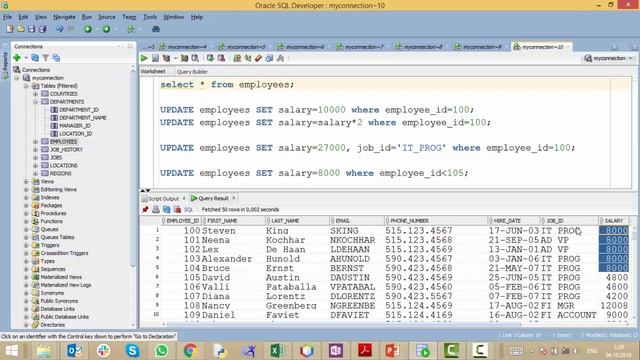Close the Query Result tab
640x360 pixels.
[234, 198]
